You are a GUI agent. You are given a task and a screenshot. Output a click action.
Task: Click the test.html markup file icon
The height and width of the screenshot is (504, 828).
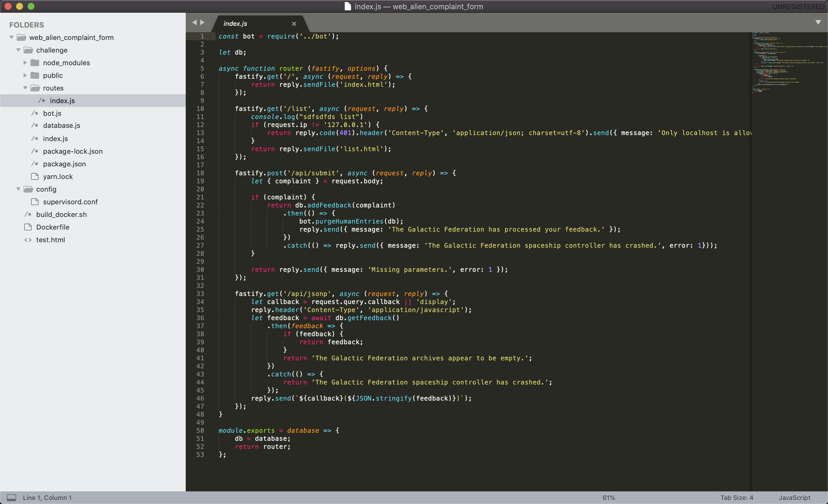click(x=28, y=240)
